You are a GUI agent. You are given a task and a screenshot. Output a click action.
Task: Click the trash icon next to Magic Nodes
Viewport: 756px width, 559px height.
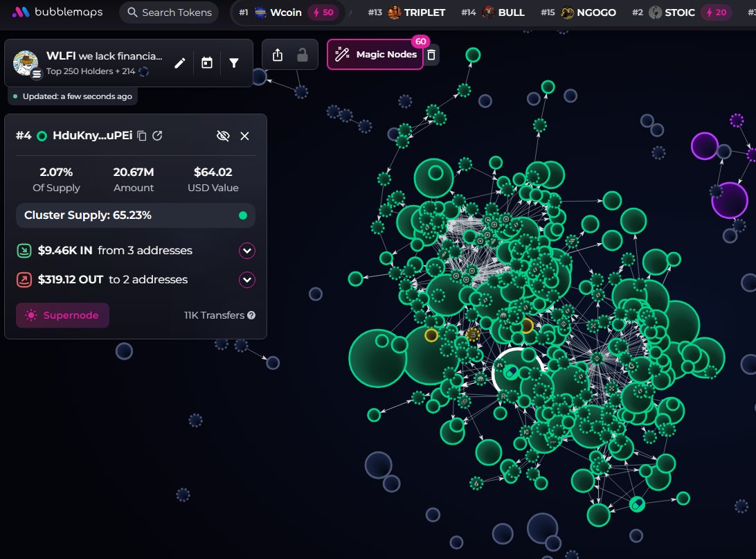point(431,54)
